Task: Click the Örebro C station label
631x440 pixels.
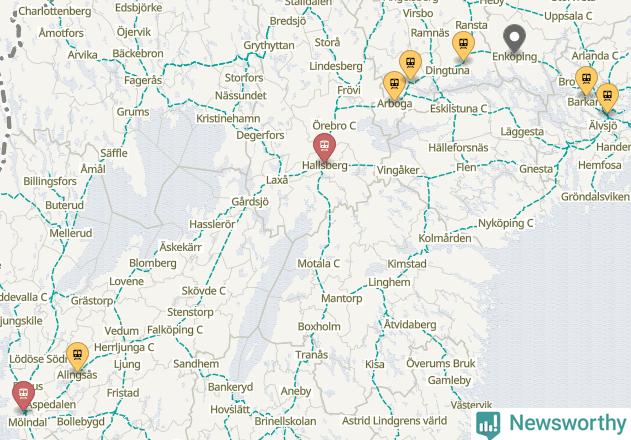Action: tap(334, 126)
